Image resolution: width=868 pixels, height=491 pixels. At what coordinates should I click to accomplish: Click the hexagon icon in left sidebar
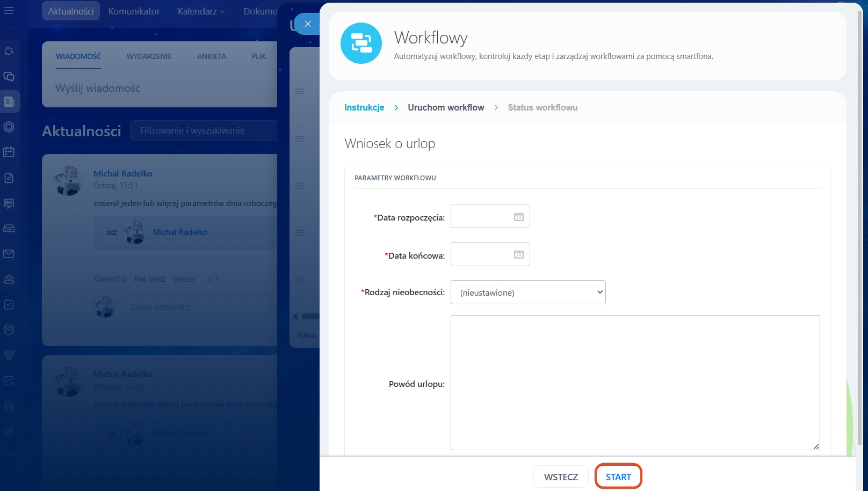pyautogui.click(x=9, y=127)
